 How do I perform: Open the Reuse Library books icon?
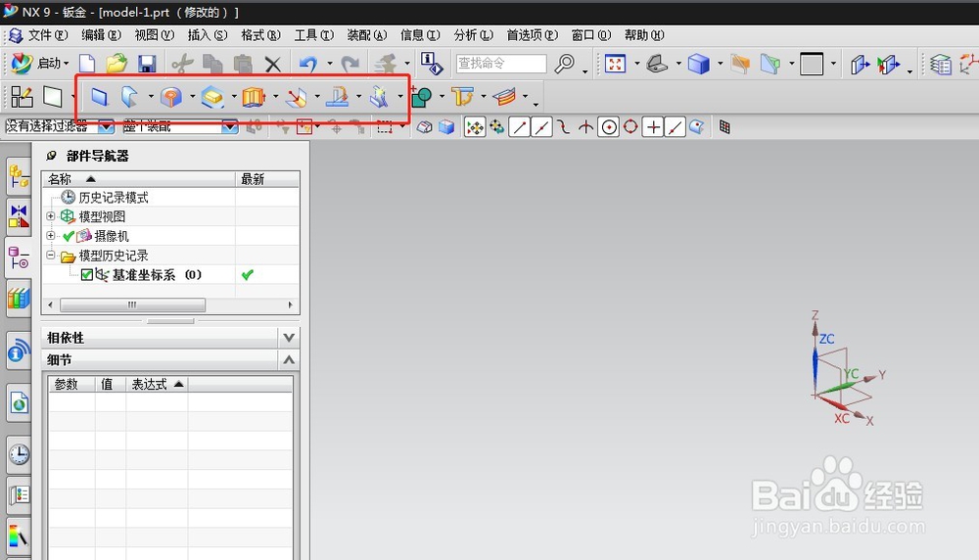click(19, 299)
